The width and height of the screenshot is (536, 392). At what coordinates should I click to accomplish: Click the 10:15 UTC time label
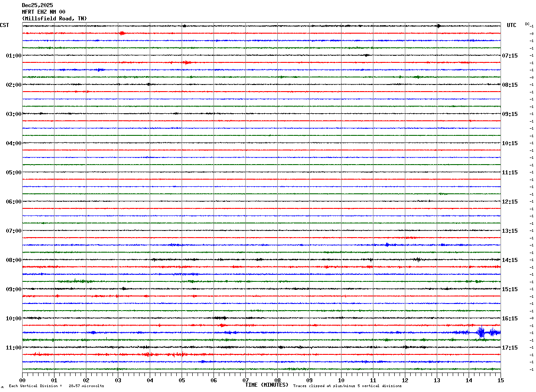(510, 143)
